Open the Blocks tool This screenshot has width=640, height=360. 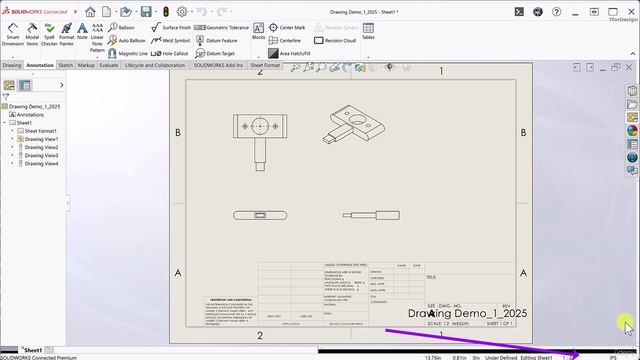click(x=258, y=31)
